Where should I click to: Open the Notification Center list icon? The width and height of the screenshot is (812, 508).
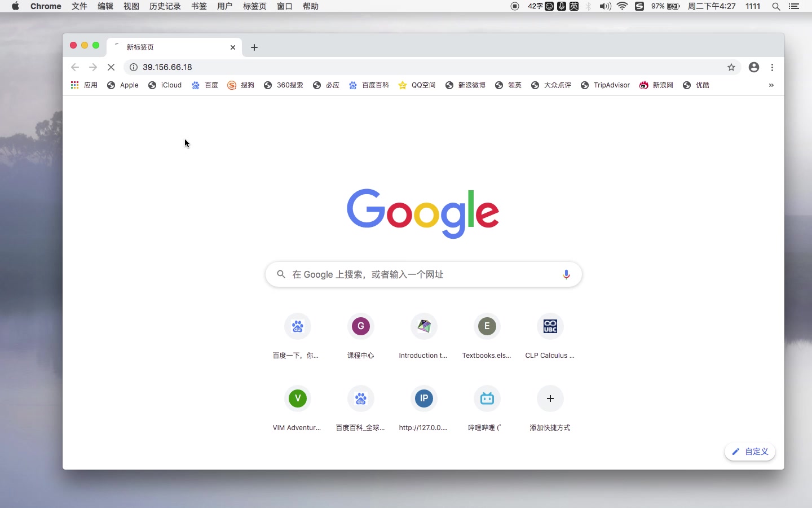[794, 6]
